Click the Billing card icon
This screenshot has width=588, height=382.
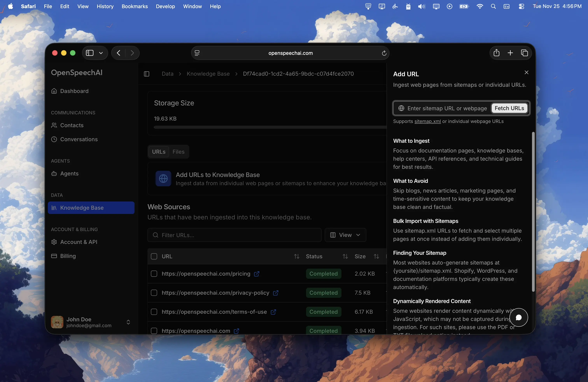pos(54,256)
